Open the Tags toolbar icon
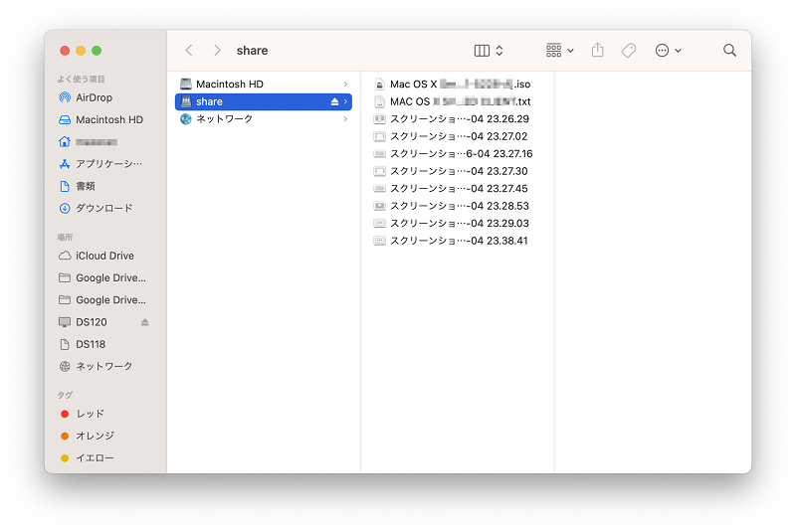The height and width of the screenshot is (532, 796). point(629,50)
